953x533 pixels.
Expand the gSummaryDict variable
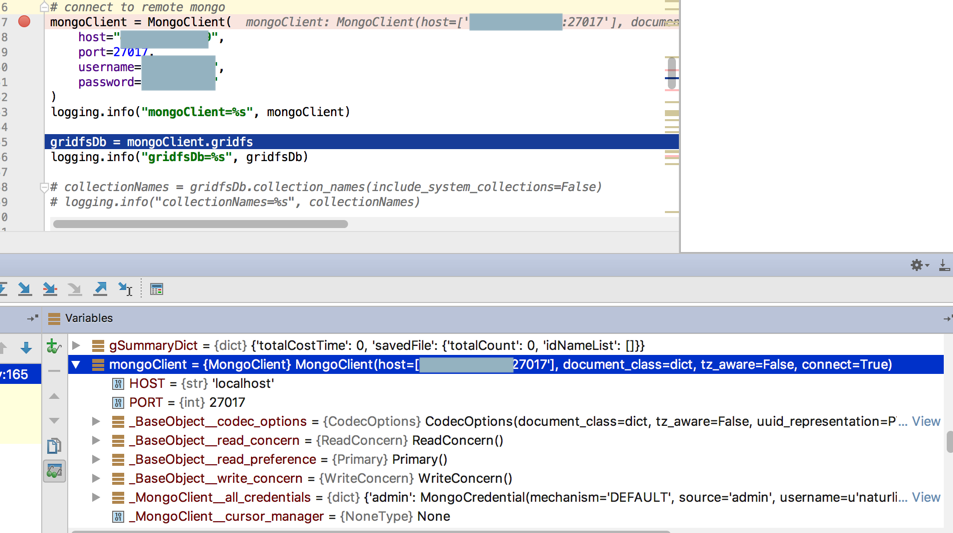pos(76,345)
